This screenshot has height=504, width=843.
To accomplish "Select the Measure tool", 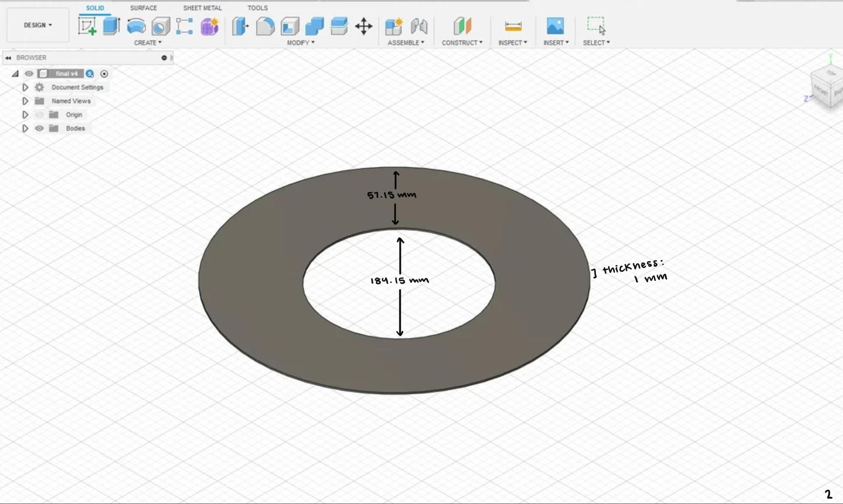I will coord(513,26).
